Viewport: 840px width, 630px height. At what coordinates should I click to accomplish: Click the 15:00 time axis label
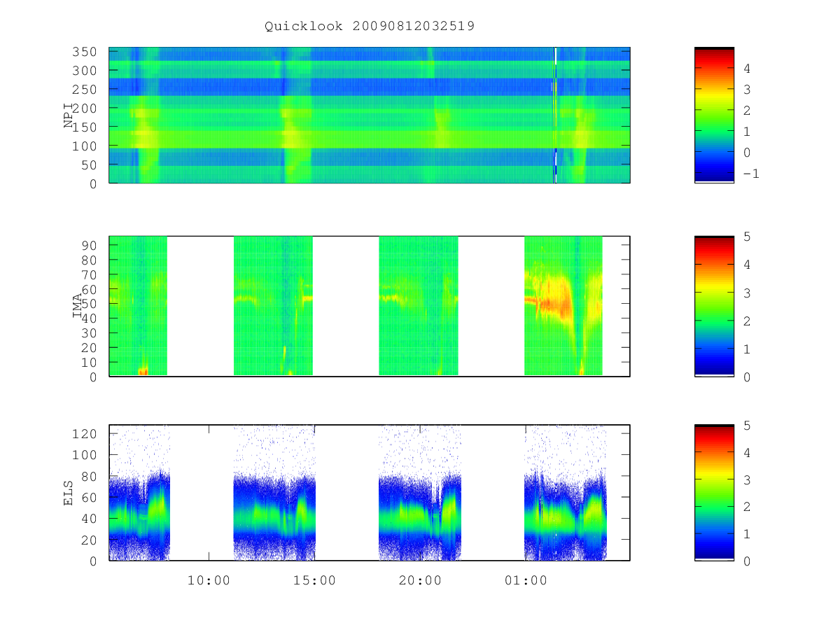314,580
